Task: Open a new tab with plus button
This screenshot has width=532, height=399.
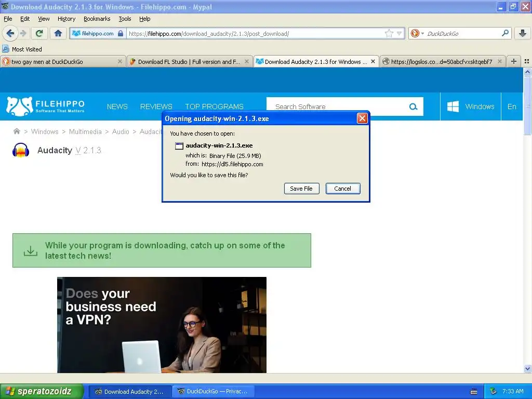Action: point(514,61)
